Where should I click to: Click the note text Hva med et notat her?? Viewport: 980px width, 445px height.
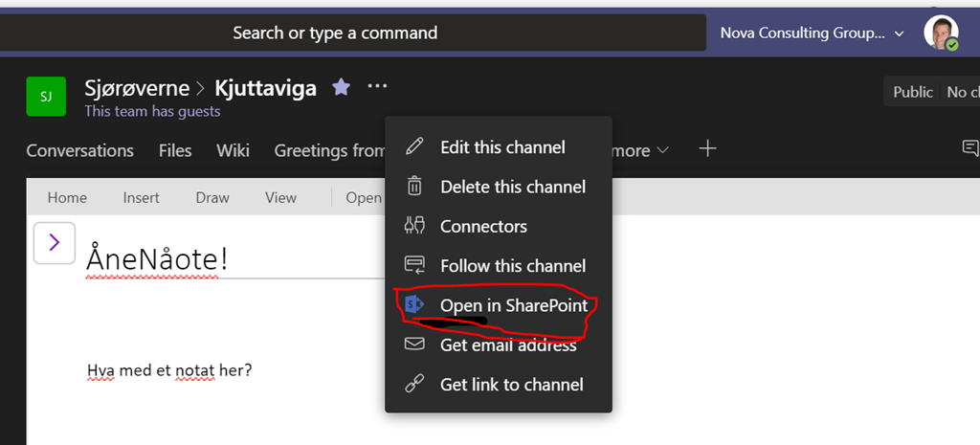point(169,370)
